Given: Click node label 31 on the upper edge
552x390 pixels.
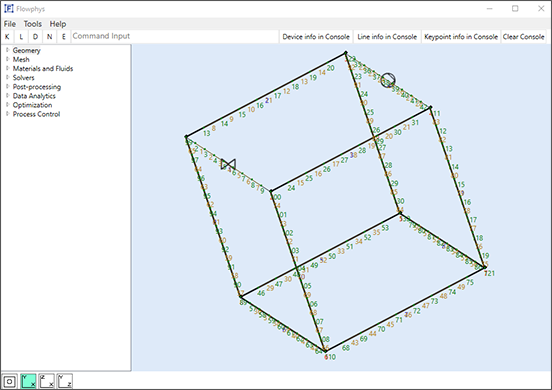Looking at the screenshot, I should pyautogui.click(x=415, y=122).
